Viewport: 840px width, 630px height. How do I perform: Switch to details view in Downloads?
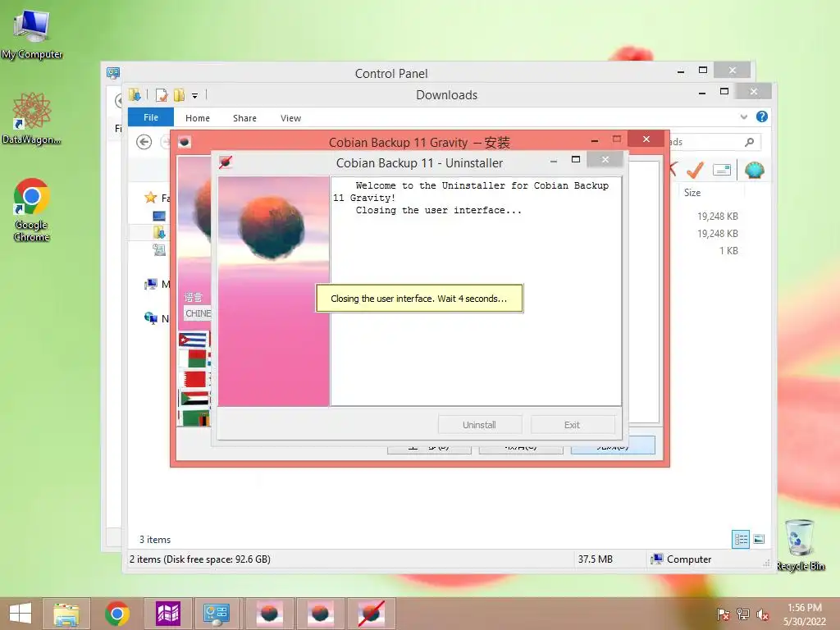tap(741, 539)
